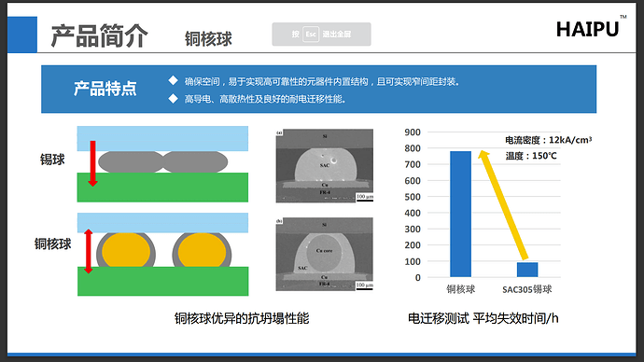The height and width of the screenshot is (362, 644).
Task: Click the '锡球' diagram label
Action: [52, 160]
